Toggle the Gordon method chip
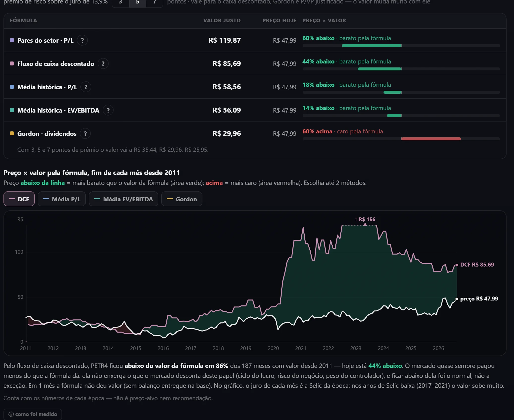The height and width of the screenshot is (420, 514). tap(182, 199)
